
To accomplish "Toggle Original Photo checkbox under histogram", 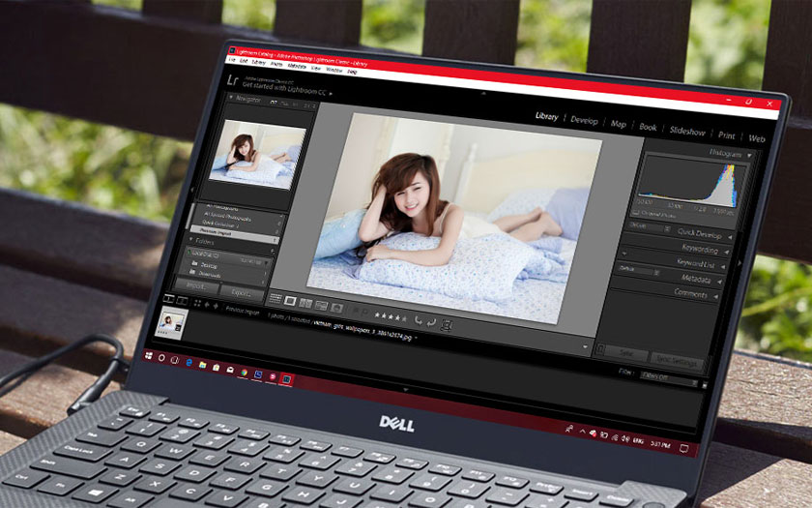I will click(x=635, y=213).
